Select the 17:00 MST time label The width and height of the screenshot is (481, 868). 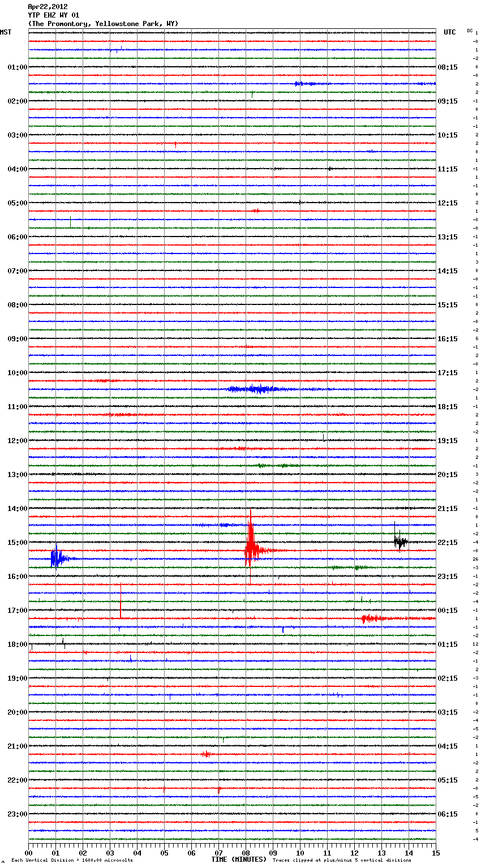[17, 611]
